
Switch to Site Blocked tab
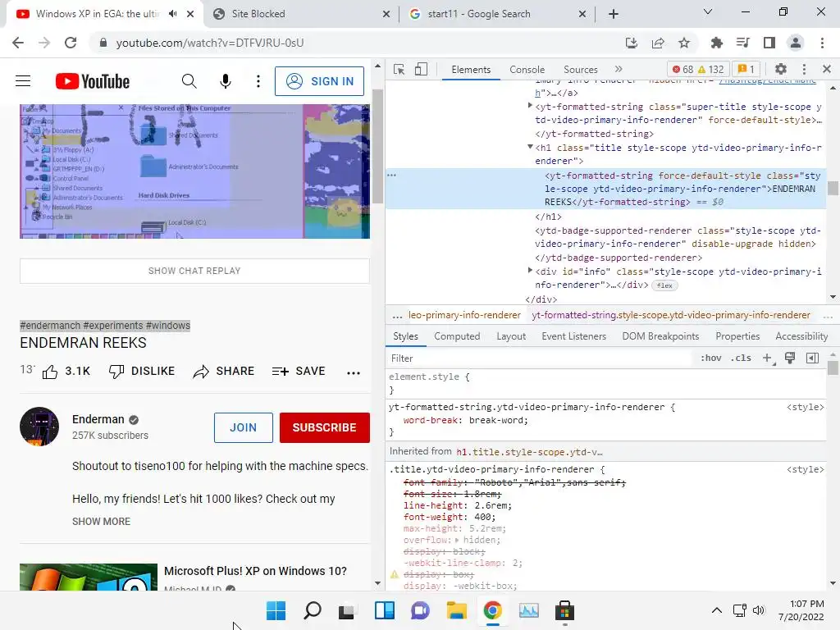(x=302, y=14)
